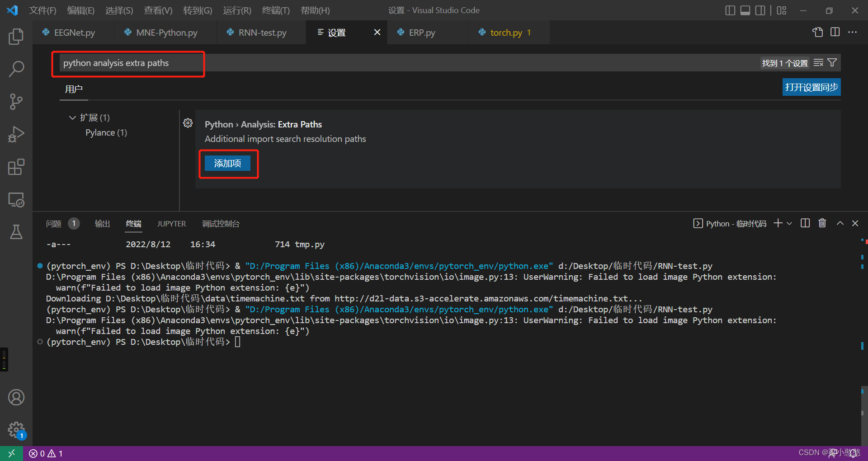Open the Manage gear in activity bar
The width and height of the screenshot is (868, 461).
click(16, 430)
